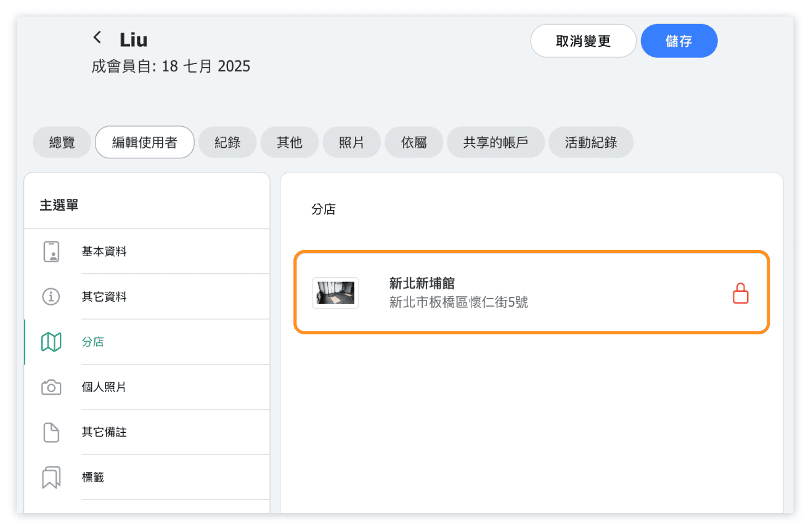Open the 新北新埔館 branch thumbnail

point(335,293)
